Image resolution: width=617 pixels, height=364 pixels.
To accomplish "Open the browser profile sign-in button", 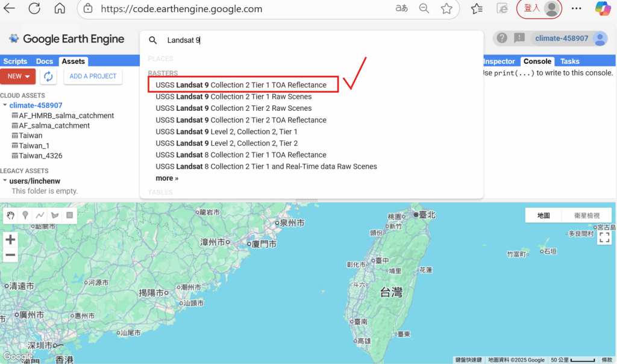I will point(539,8).
